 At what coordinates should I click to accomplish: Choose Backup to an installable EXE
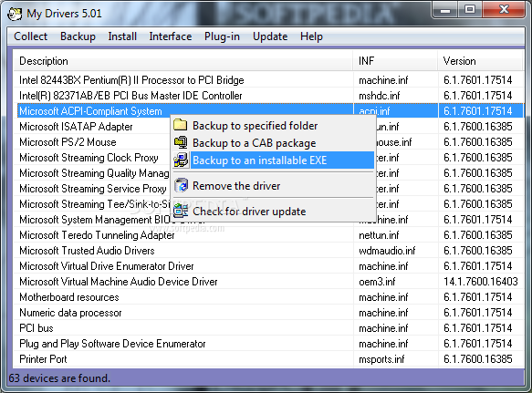pos(274,160)
